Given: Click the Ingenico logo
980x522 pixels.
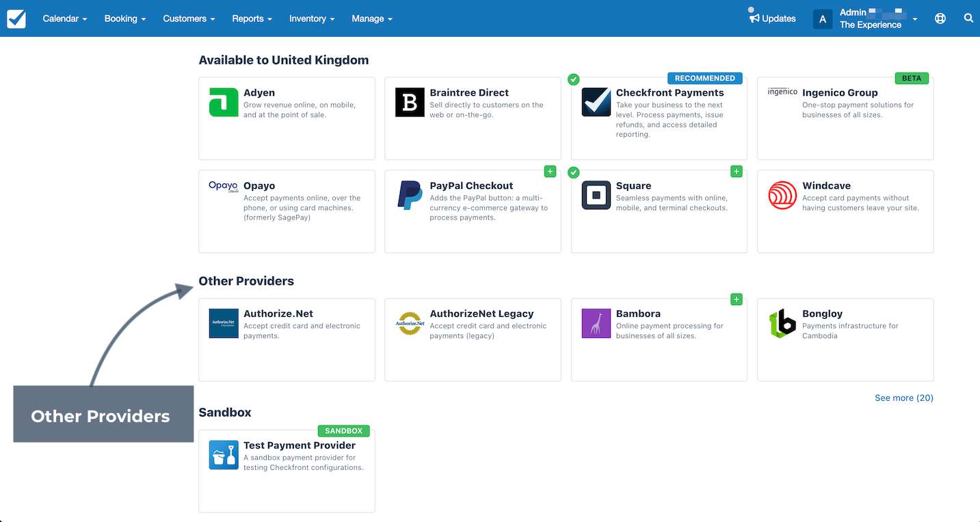Looking at the screenshot, I should coord(782,92).
